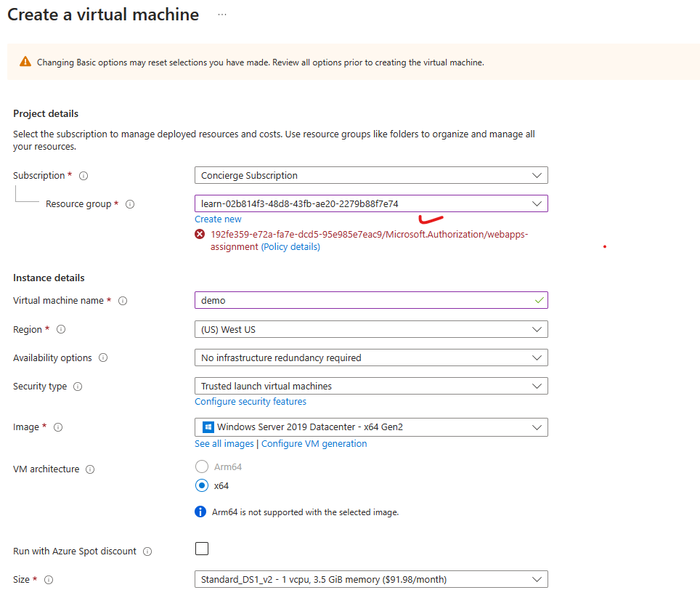Click the policy error message text

pyautogui.click(x=369, y=241)
